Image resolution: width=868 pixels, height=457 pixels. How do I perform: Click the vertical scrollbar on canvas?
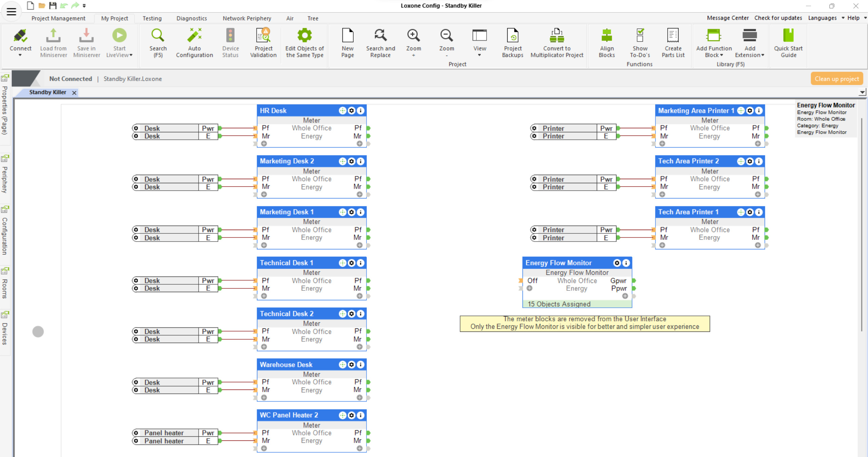pos(862,224)
